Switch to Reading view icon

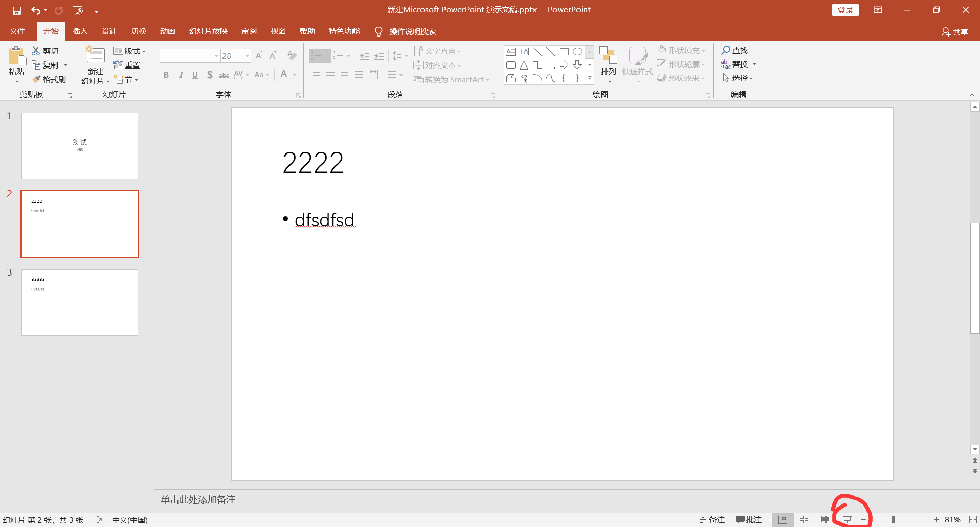click(x=826, y=520)
